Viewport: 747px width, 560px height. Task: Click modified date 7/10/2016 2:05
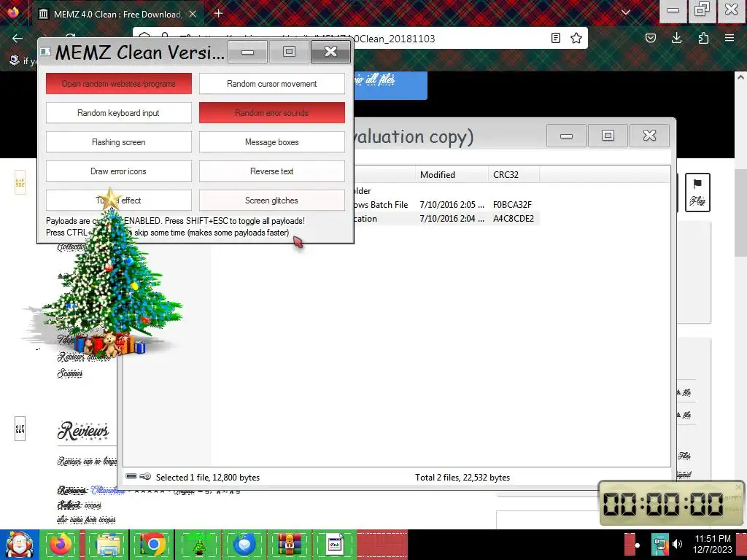pyautogui.click(x=451, y=205)
